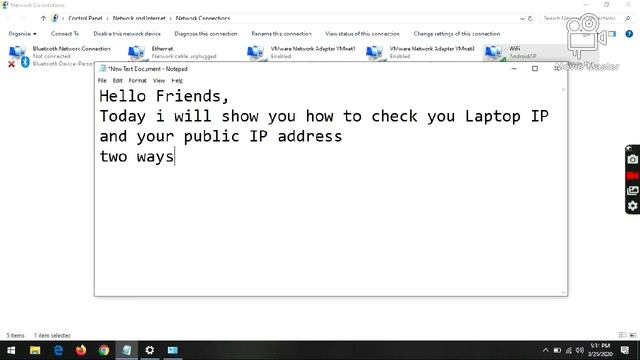The height and width of the screenshot is (360, 640).
Task: Click the details view icon in Explorer status bar
Action: point(622,335)
